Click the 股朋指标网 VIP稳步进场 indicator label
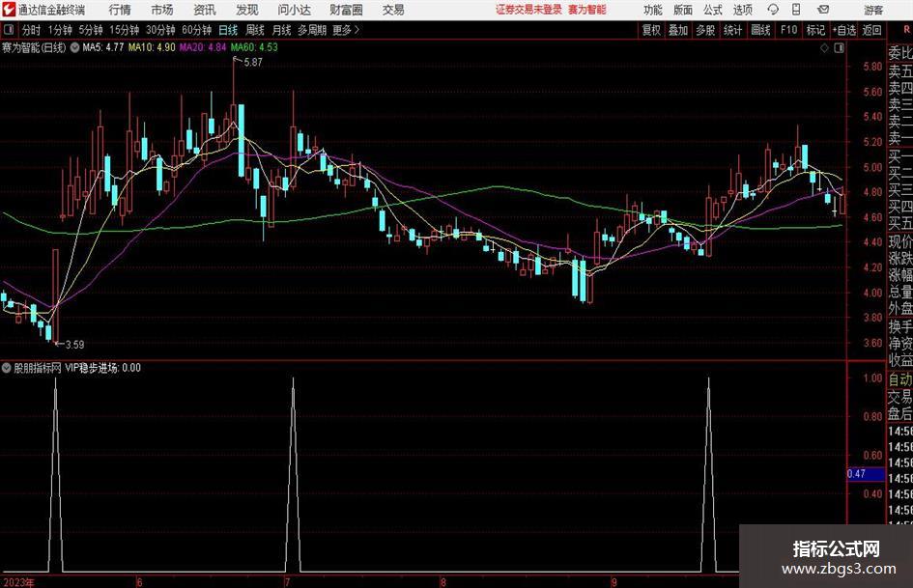Screen dimensions: 913x588 coord(77,368)
